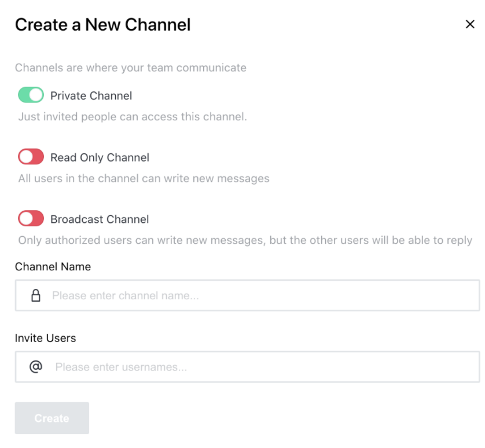Viewport: 485px width, 448px height.
Task: Click the 'Just invited people can access' description
Action: tap(133, 117)
